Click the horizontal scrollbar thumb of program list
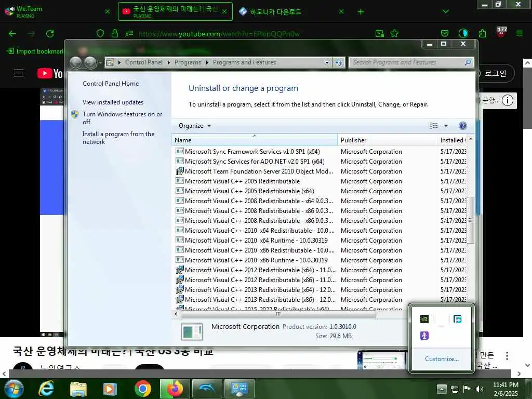The height and width of the screenshot is (399, 532). [278, 314]
